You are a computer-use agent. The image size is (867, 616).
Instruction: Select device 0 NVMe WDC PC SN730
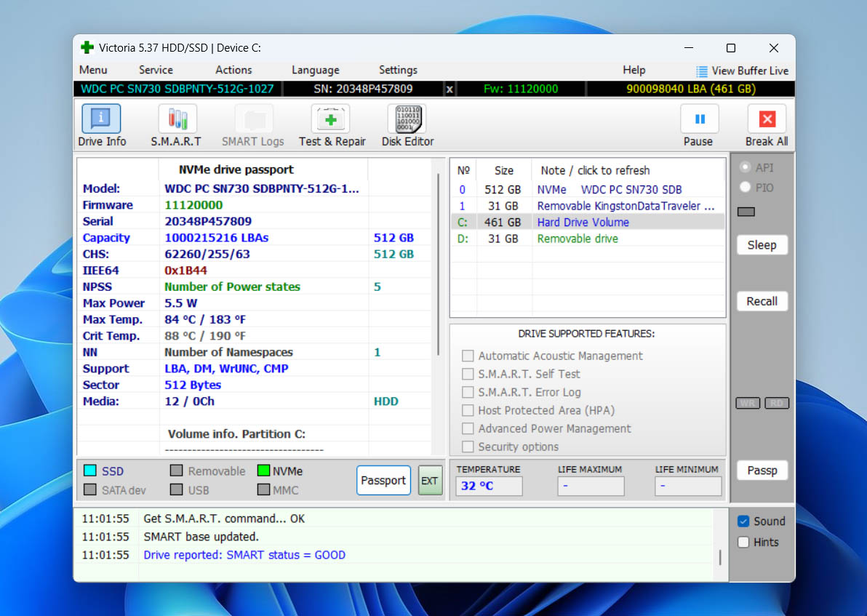[588, 190]
